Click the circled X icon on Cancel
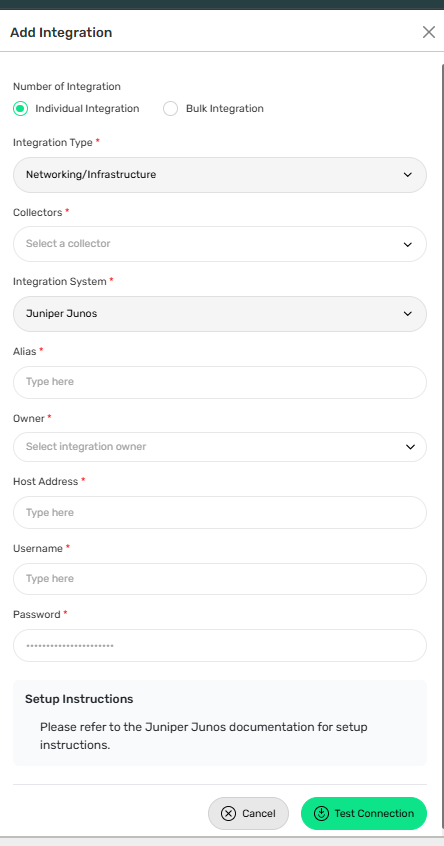 (229, 813)
